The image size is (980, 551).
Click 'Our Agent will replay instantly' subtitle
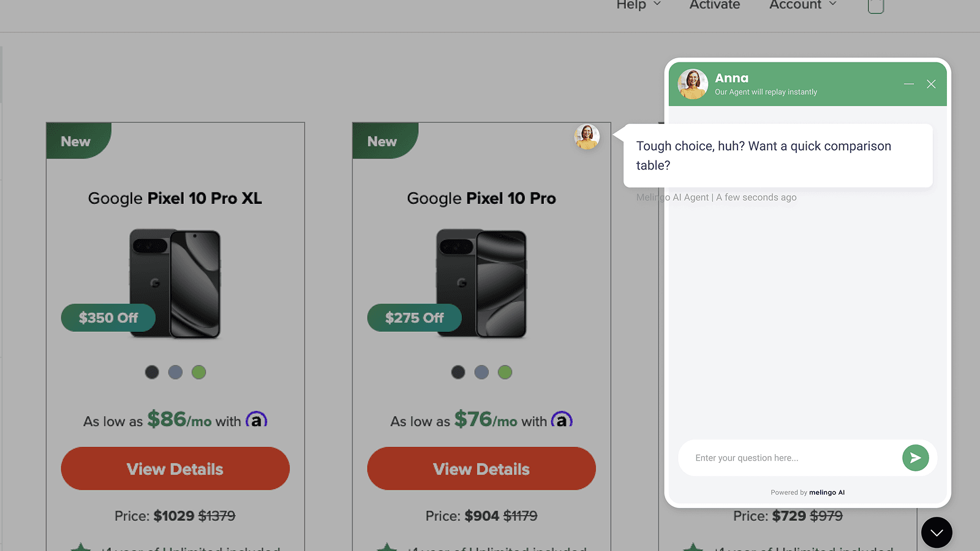[x=766, y=92]
